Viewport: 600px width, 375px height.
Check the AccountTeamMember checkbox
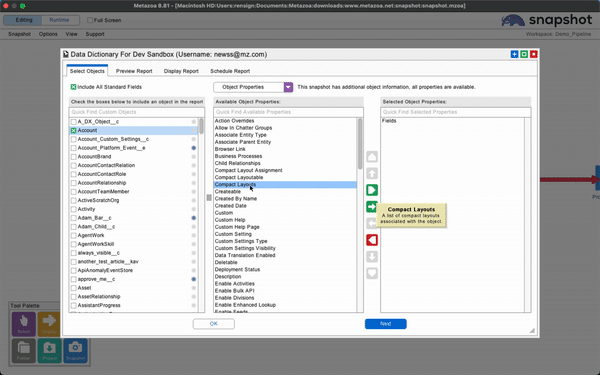pos(73,192)
